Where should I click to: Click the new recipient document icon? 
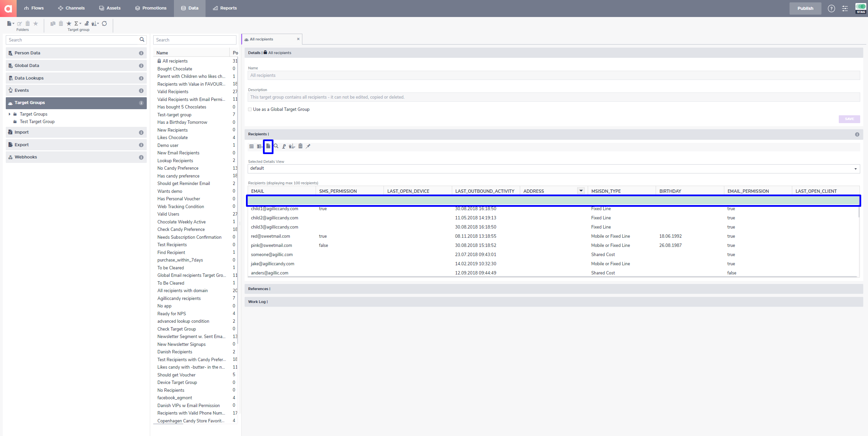[x=268, y=146]
